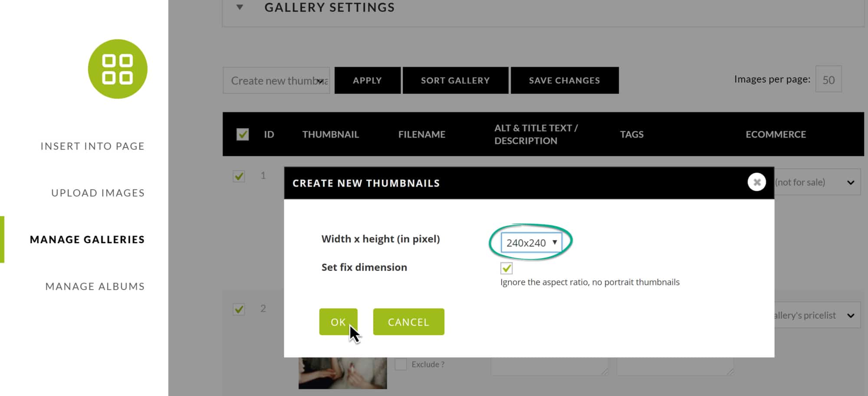The width and height of the screenshot is (868, 396).
Task: Click Save Changes
Action: point(565,80)
